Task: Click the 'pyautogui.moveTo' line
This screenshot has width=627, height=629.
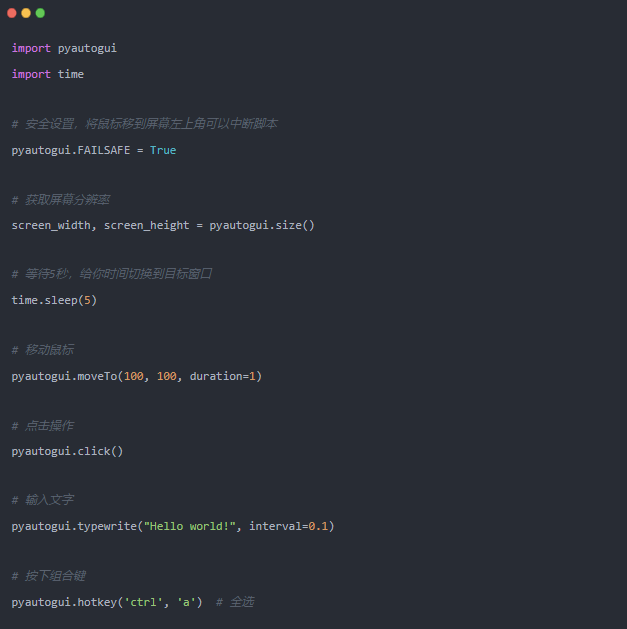Action: pos(137,376)
